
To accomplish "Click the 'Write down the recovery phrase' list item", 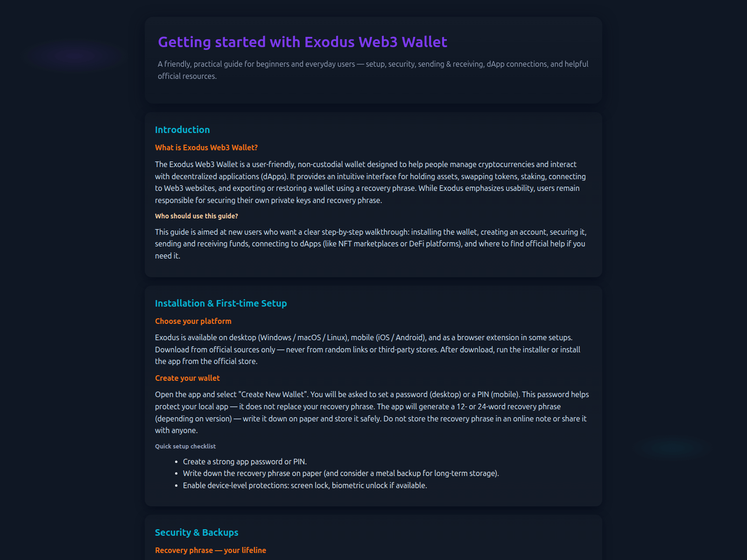I will [341, 473].
